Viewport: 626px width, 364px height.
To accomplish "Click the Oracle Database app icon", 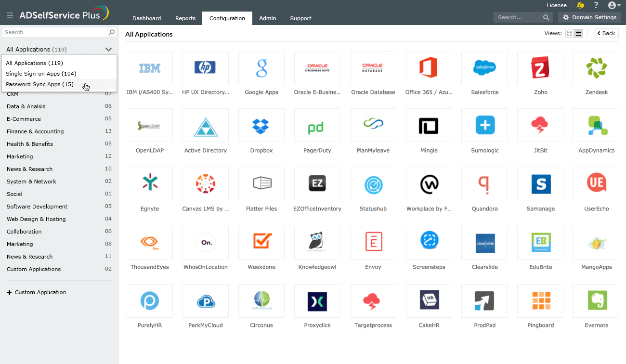I will pyautogui.click(x=373, y=68).
